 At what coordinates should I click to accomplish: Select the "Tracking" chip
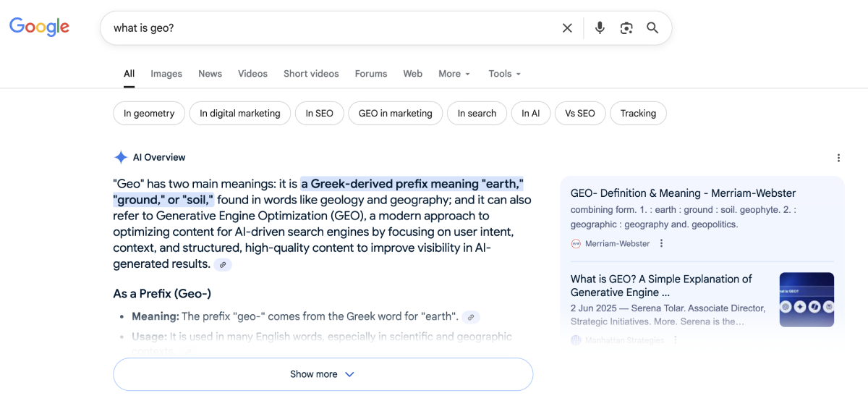coord(638,113)
